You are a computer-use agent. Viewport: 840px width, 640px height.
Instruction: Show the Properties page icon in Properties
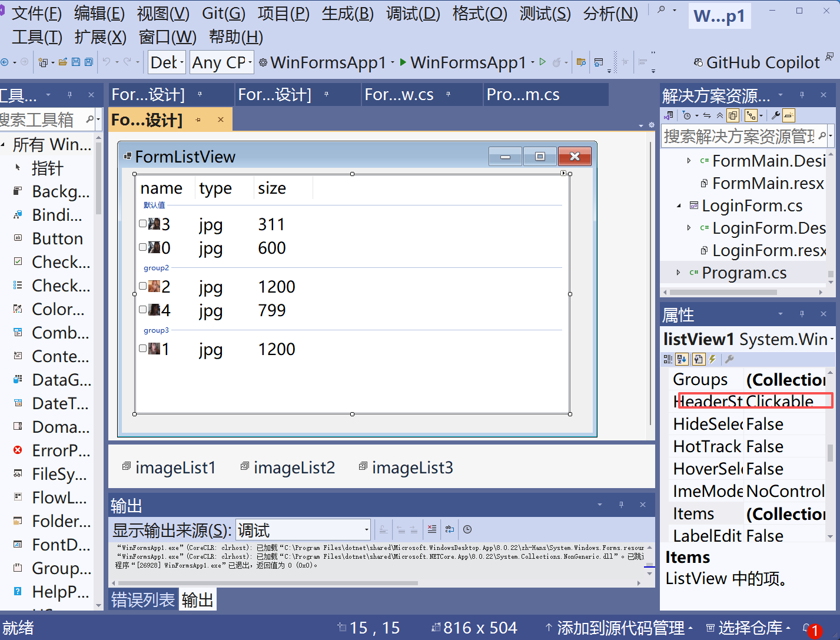(x=698, y=359)
